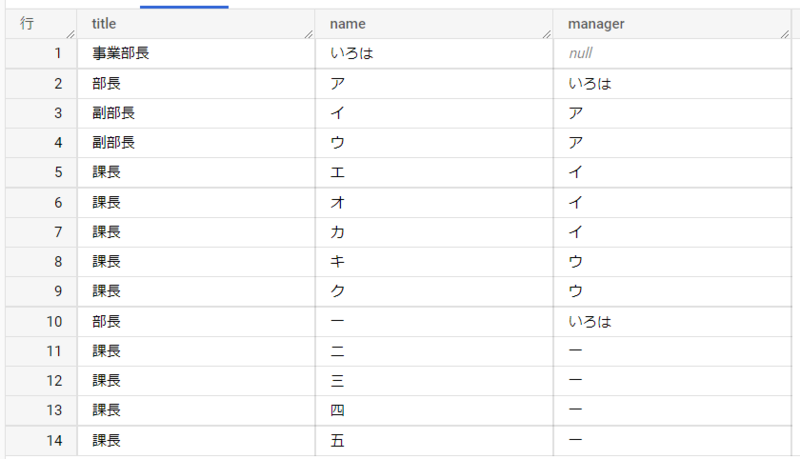
Task: Click the manager column resize handle
Action: 783,34
